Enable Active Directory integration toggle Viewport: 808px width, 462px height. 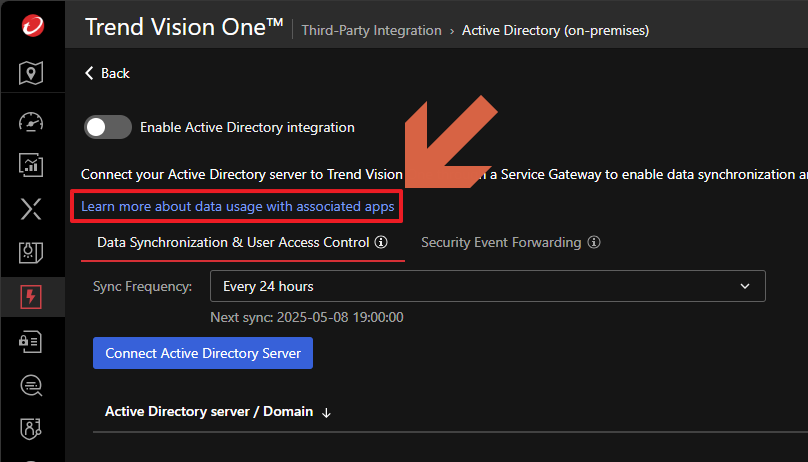point(108,127)
